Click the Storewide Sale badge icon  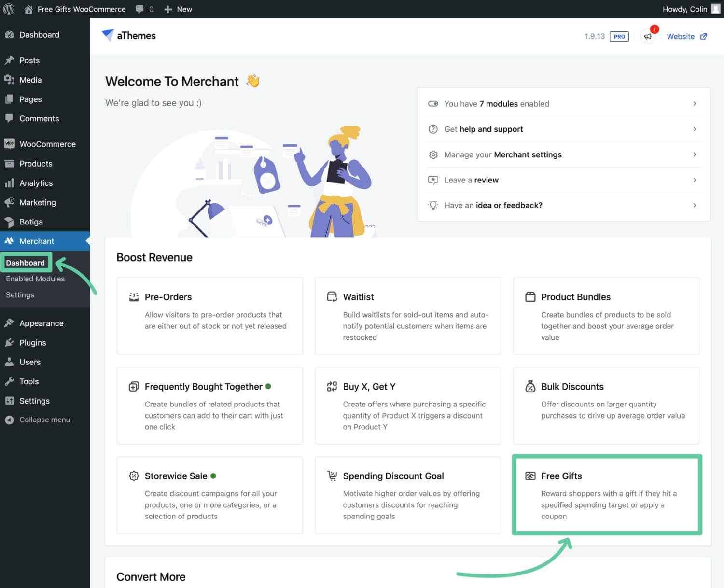tap(134, 476)
